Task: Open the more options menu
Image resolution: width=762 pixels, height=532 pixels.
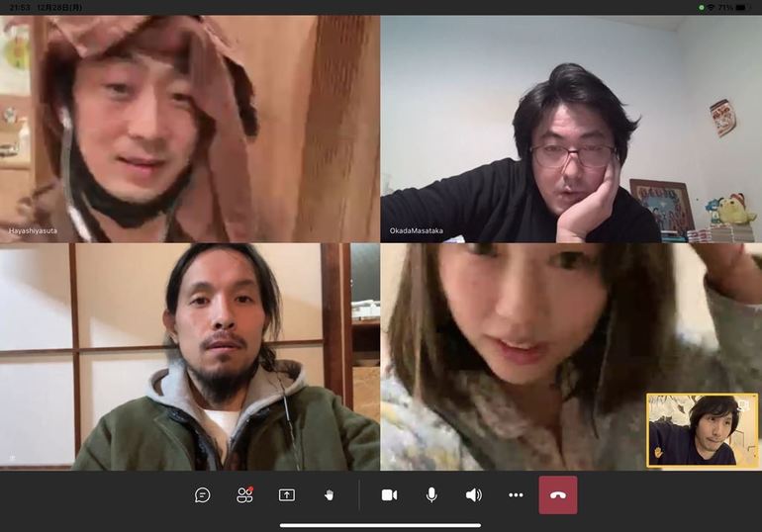Action: click(x=516, y=494)
